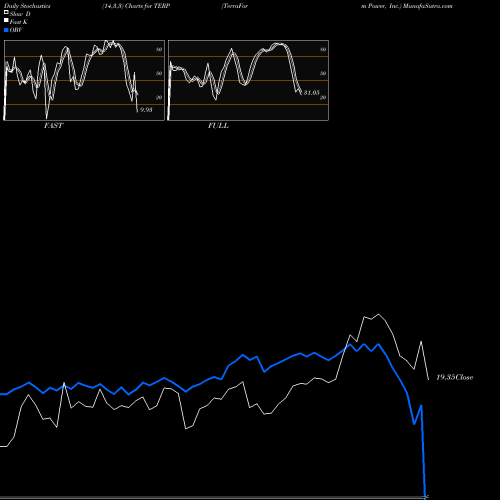Click the blue OBV legend swatch

6,30
